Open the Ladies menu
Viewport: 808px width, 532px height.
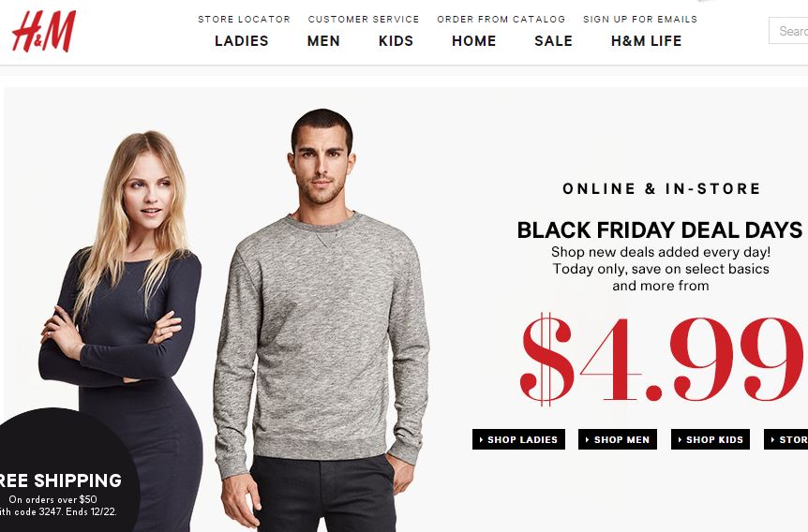pos(242,40)
